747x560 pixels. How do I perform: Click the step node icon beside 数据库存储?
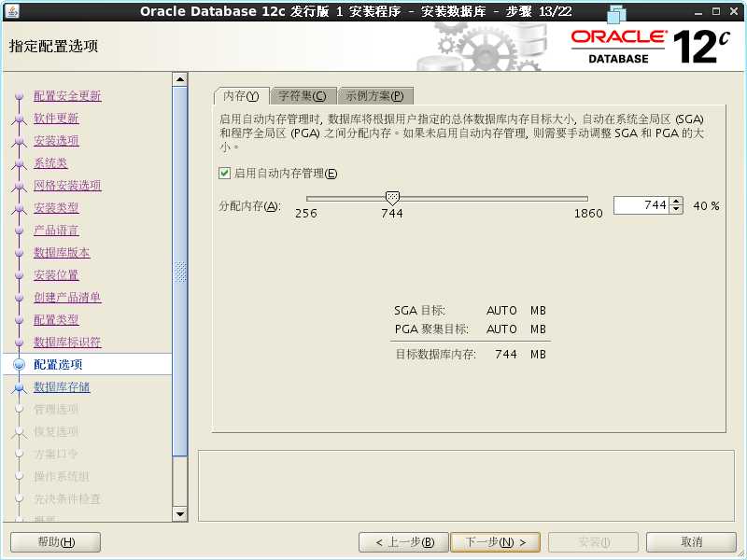coord(19,387)
